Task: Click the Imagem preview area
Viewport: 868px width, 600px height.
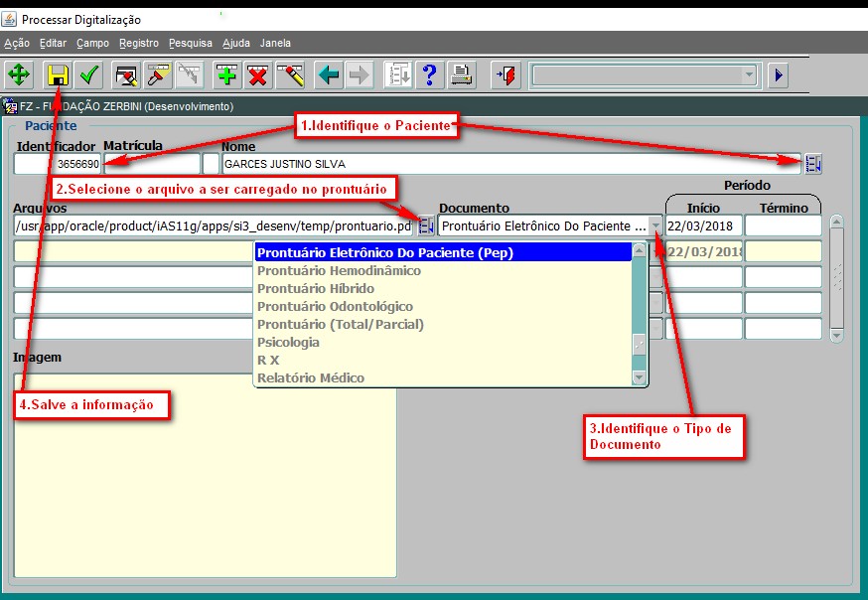Action: pos(205,475)
